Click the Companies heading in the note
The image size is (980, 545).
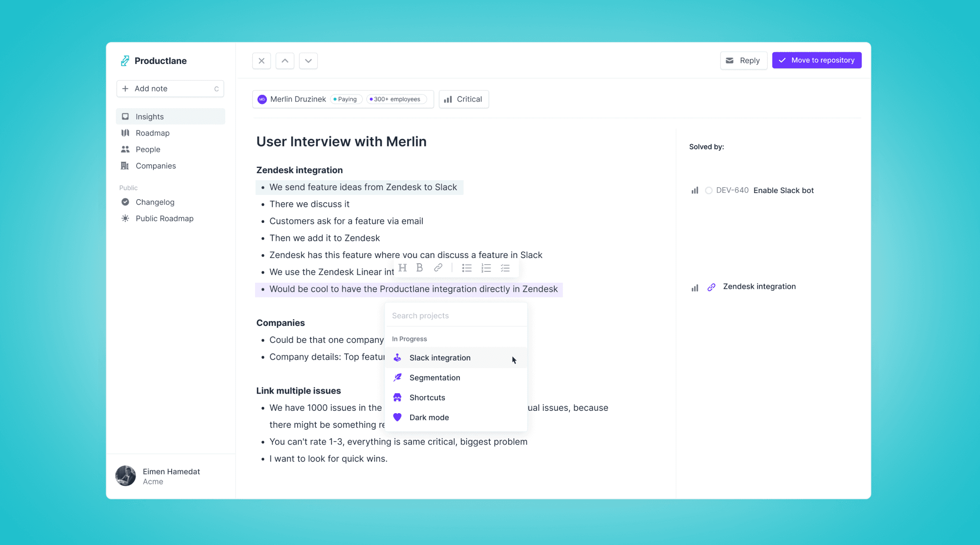click(280, 323)
